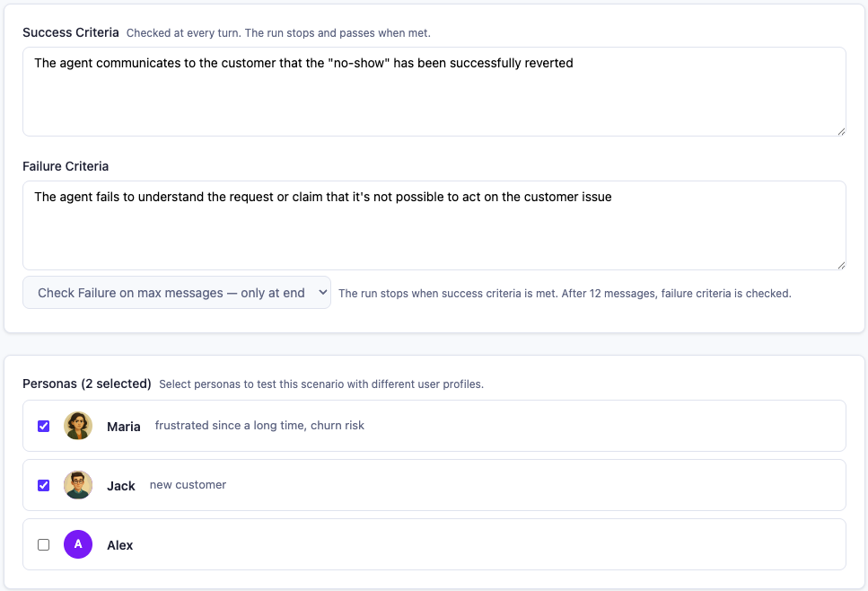Click the Success Criteria resize handle
Screen dimensions: 868x591
(x=840, y=131)
